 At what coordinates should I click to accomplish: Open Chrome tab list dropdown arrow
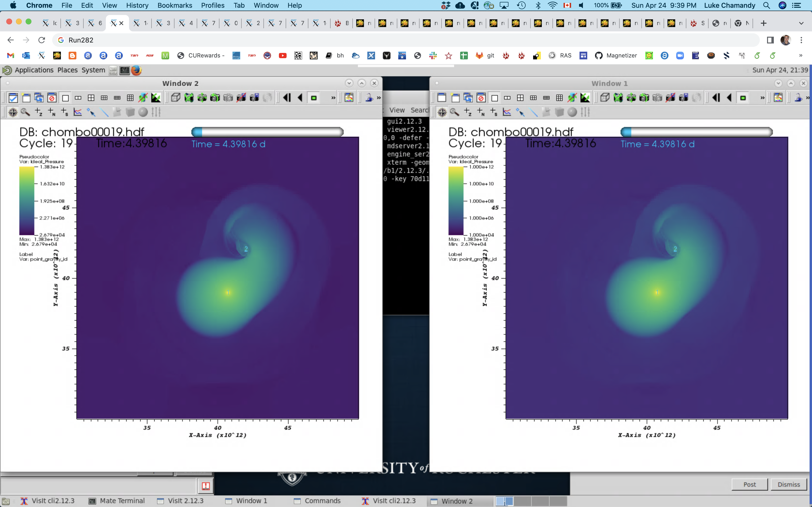coord(801,23)
